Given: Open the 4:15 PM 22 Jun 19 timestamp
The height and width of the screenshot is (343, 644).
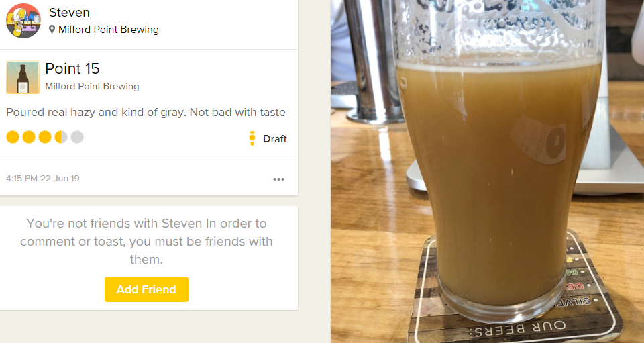Looking at the screenshot, I should pyautogui.click(x=43, y=179).
